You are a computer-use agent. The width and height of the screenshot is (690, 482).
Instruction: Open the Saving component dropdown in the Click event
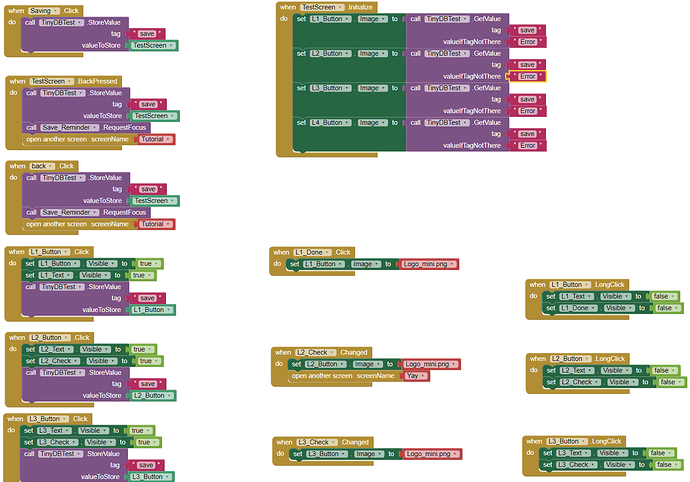(x=44, y=11)
